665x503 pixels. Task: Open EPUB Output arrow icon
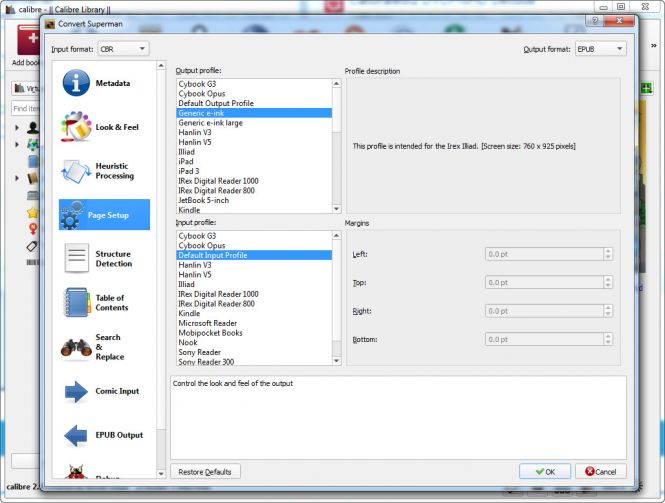tap(76, 435)
